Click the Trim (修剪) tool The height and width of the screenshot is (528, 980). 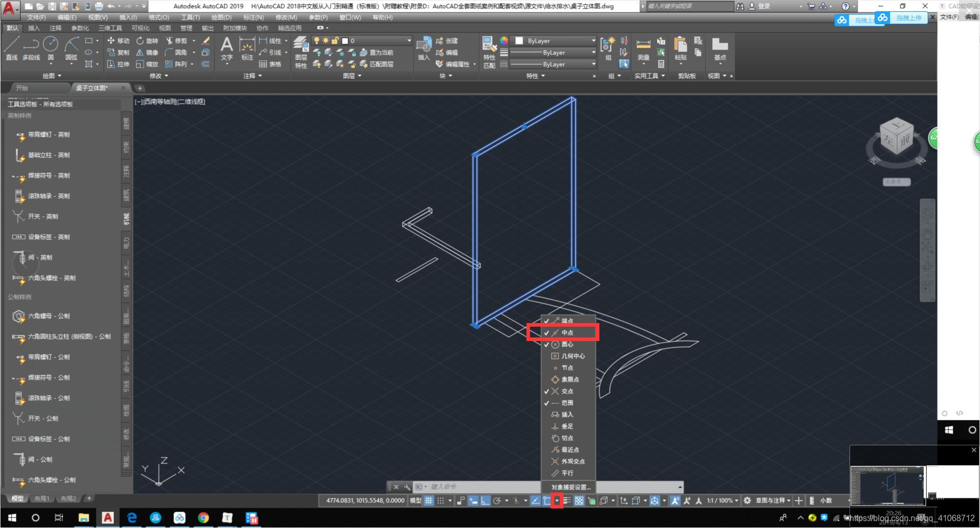pos(176,41)
